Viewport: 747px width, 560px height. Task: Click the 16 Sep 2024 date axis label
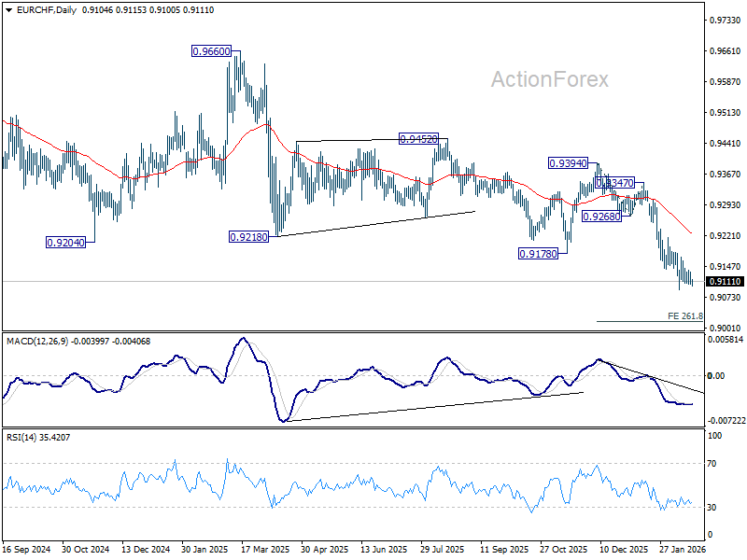tap(26, 549)
